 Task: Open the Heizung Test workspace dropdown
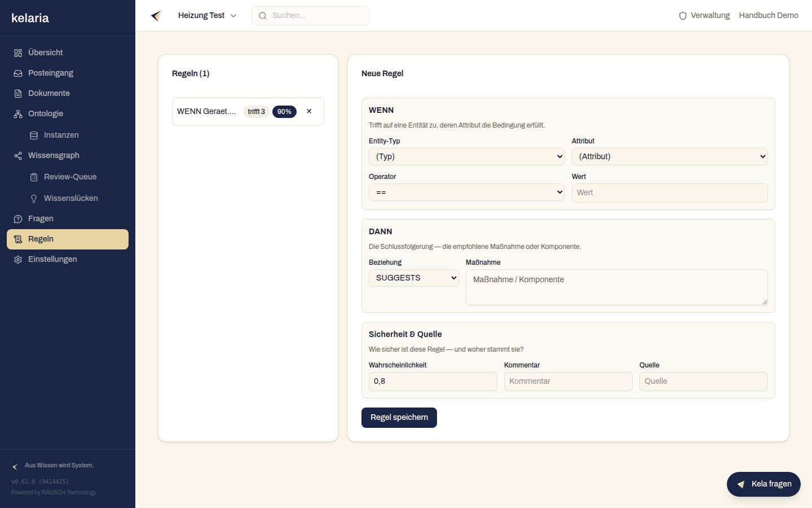207,16
